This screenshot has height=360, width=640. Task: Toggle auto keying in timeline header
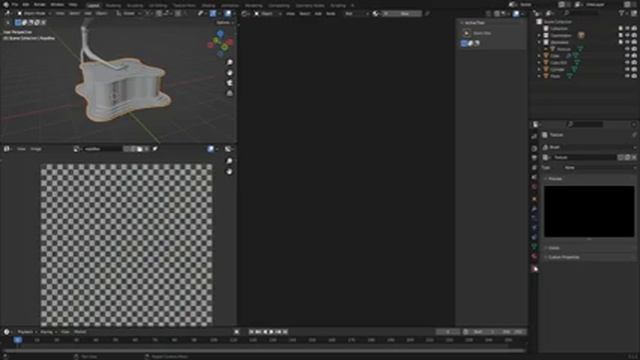pyautogui.click(x=237, y=332)
